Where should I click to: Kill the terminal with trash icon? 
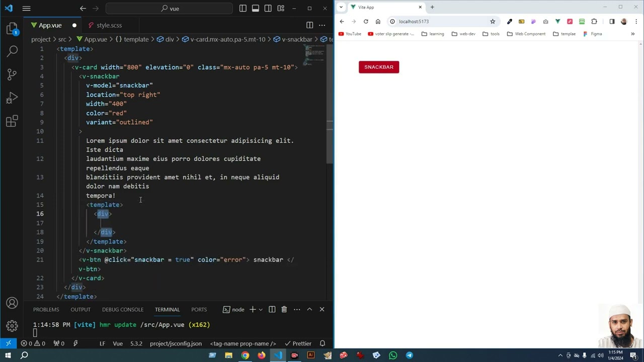point(284,310)
